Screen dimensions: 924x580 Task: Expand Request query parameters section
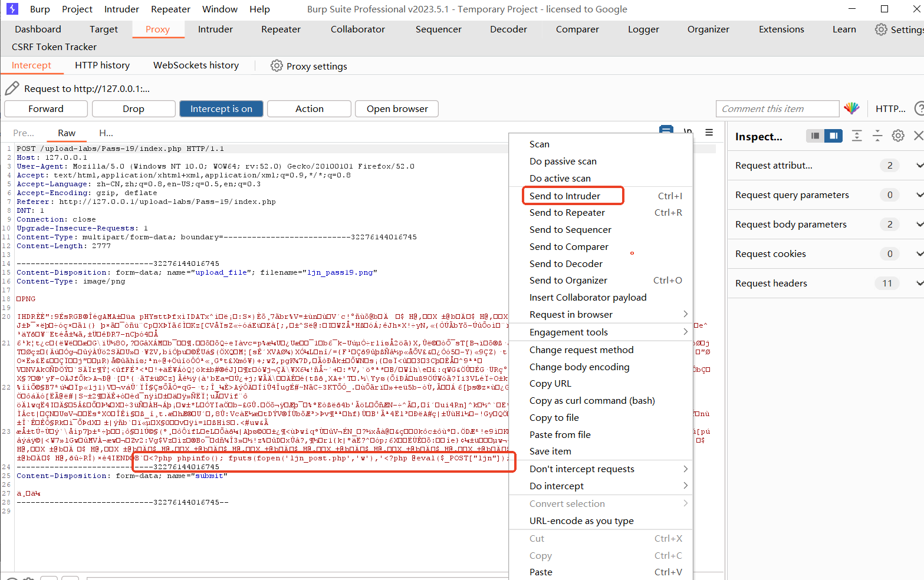click(826, 195)
